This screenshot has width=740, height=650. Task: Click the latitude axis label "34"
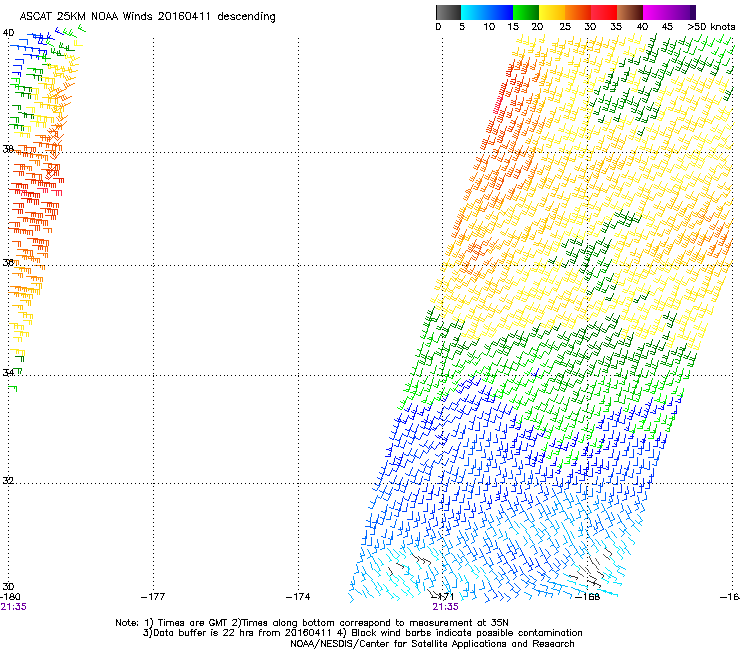8,373
